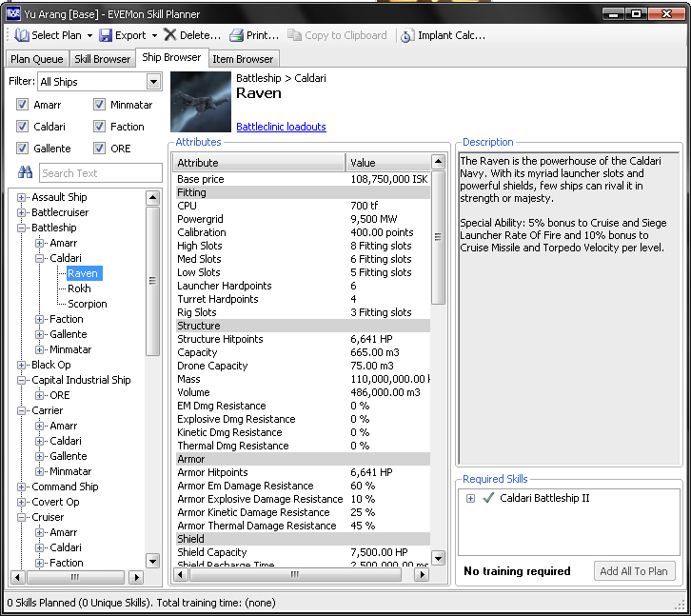Click the ship tree vertical scrollbar thumb
691x616 pixels.
[152, 281]
